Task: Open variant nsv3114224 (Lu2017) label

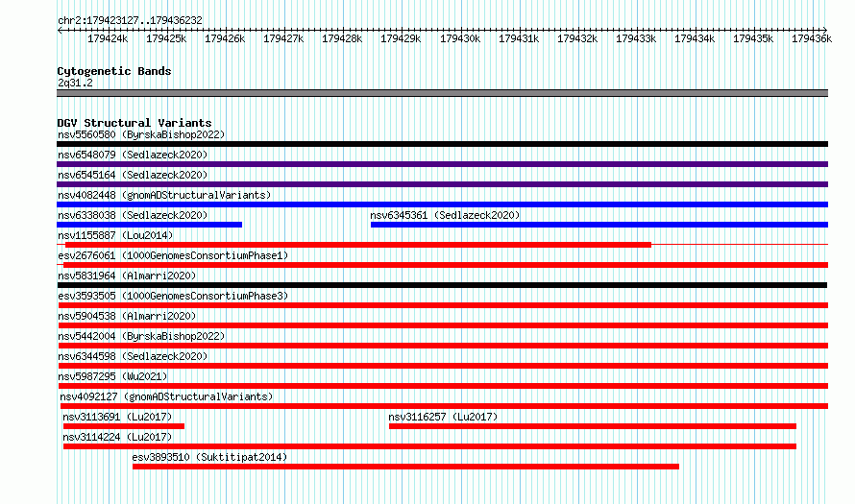Action: click(117, 437)
